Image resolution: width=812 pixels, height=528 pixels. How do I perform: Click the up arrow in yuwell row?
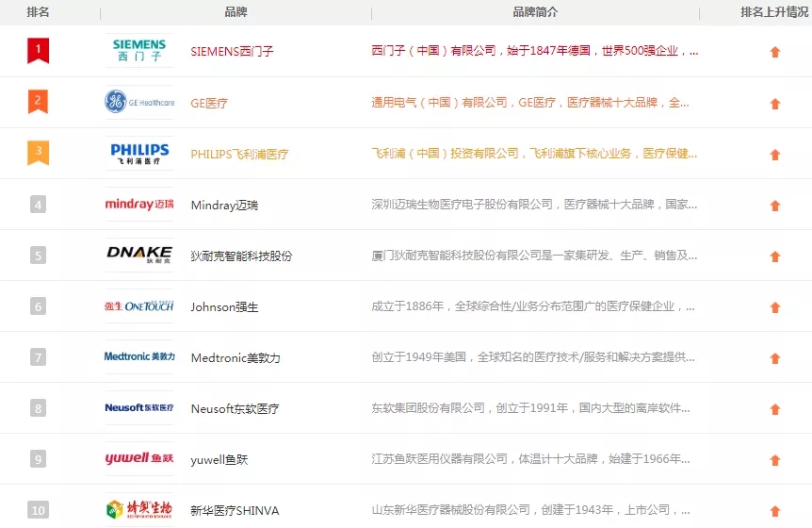coord(775,460)
